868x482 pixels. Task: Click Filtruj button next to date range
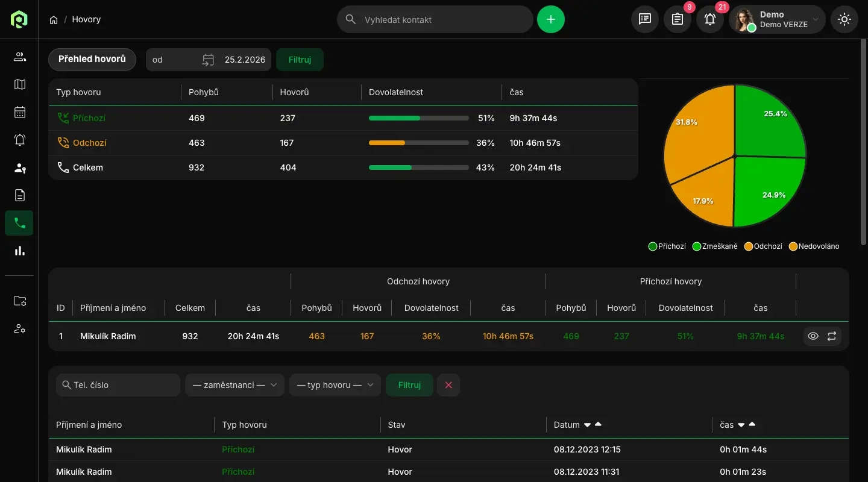pyautogui.click(x=300, y=60)
